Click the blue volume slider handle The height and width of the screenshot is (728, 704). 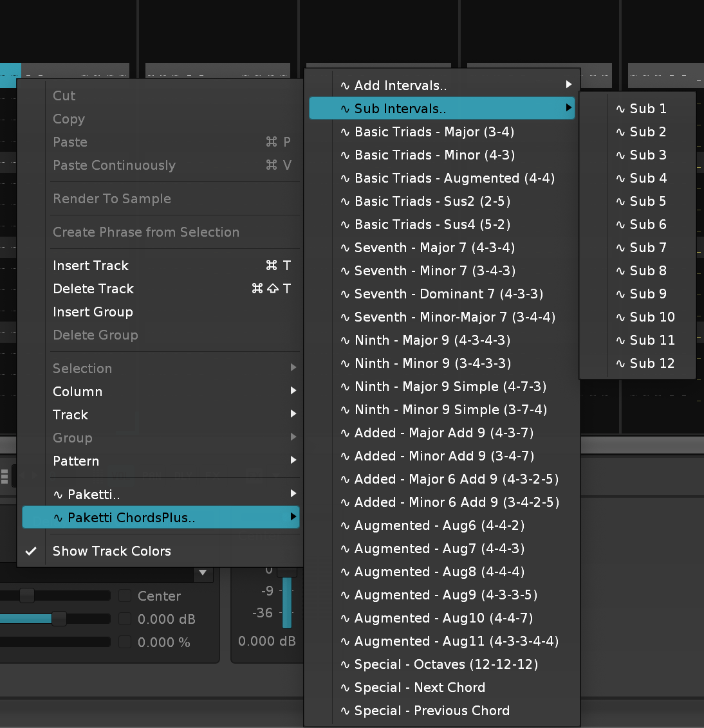coord(59,619)
